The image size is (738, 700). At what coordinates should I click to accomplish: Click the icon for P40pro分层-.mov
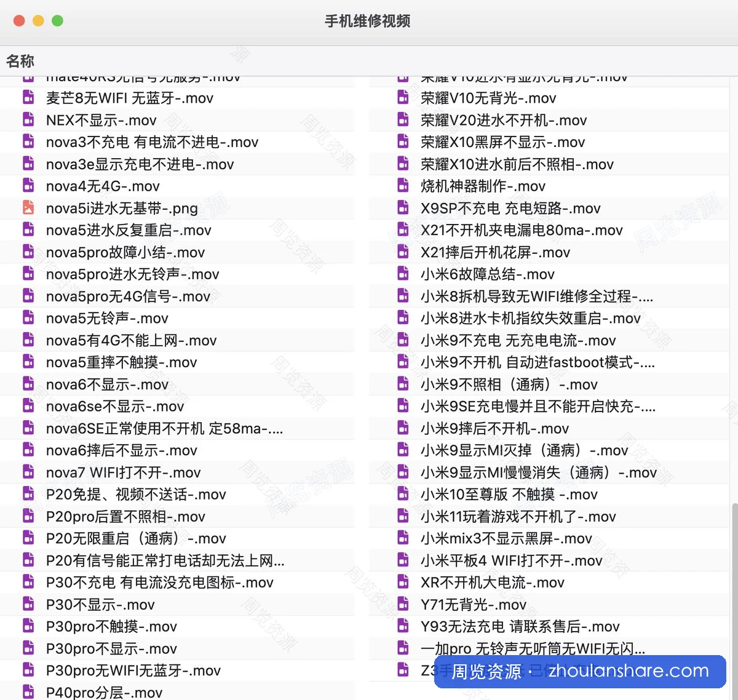[28, 692]
